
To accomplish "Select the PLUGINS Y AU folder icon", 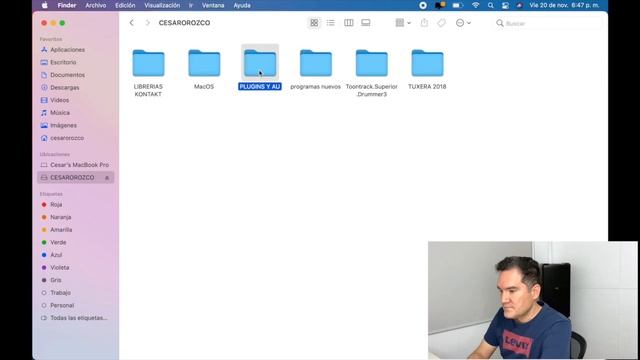I will [260, 63].
